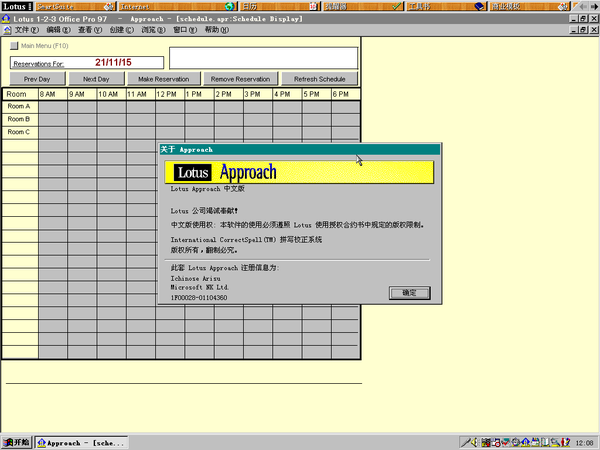The width and height of the screenshot is (600, 450).
Task: Click the 6 PM column header
Action: (x=346, y=94)
